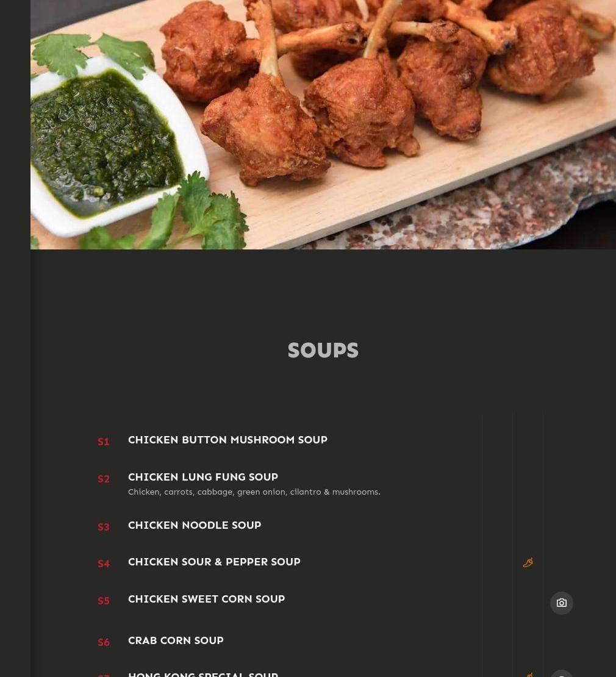The image size is (616, 677).
Task: Select Crab Corn Soup entry
Action: pyautogui.click(x=176, y=640)
